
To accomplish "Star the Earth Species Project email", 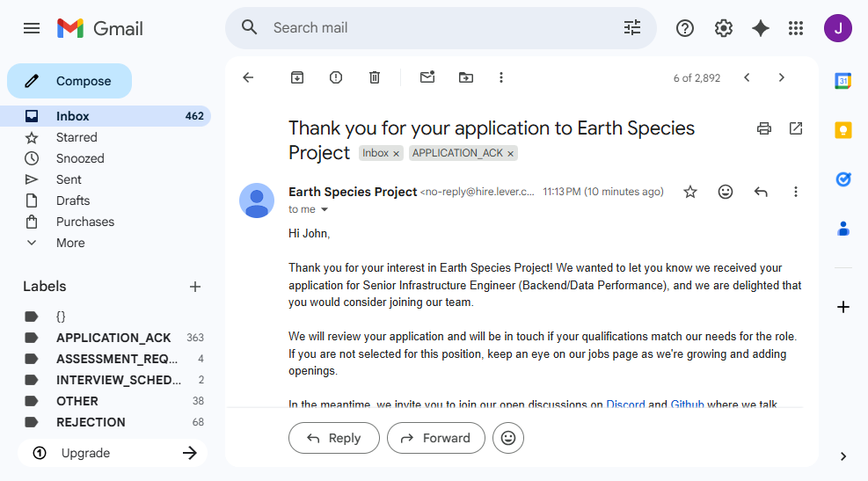I will click(x=690, y=192).
